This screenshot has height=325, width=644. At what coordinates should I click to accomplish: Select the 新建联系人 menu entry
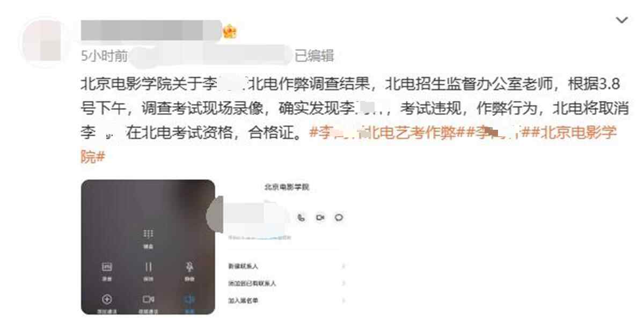(244, 266)
